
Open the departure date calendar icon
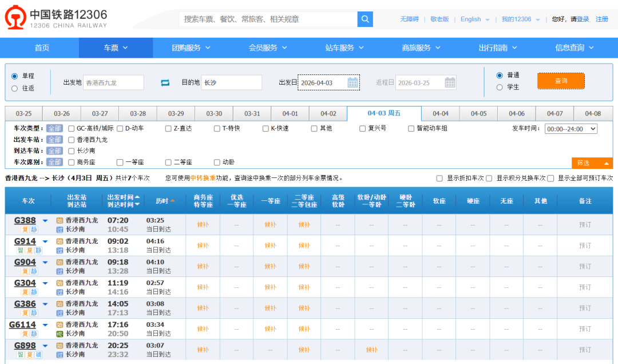[352, 83]
